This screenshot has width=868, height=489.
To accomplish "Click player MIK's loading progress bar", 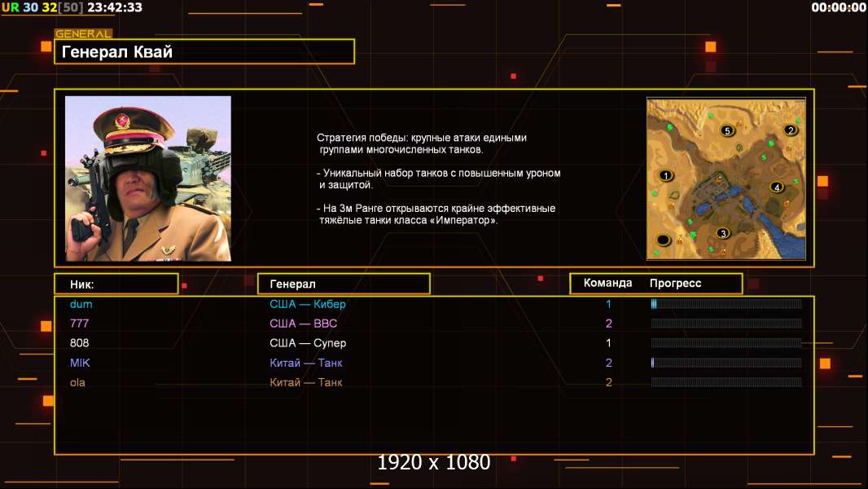I will pos(726,363).
